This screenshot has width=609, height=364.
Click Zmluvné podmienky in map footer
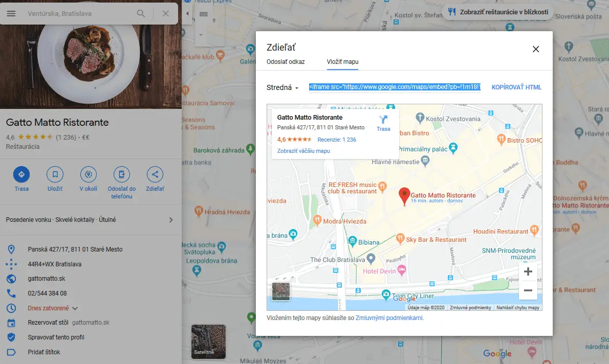pos(470,308)
